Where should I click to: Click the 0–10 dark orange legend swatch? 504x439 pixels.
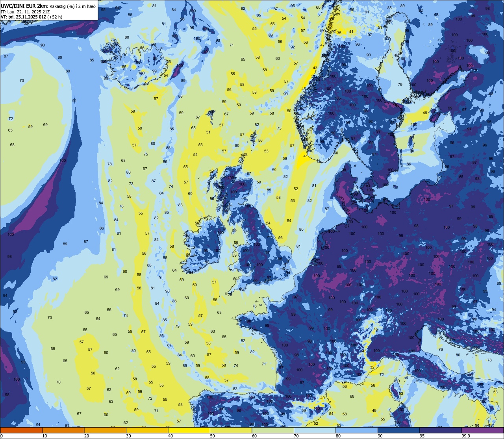click(21, 430)
